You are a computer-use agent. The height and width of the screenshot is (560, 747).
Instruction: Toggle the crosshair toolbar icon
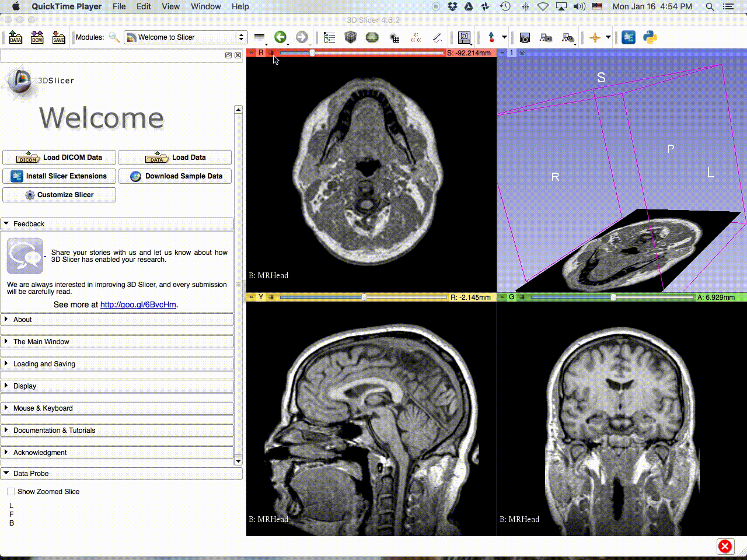click(x=595, y=37)
